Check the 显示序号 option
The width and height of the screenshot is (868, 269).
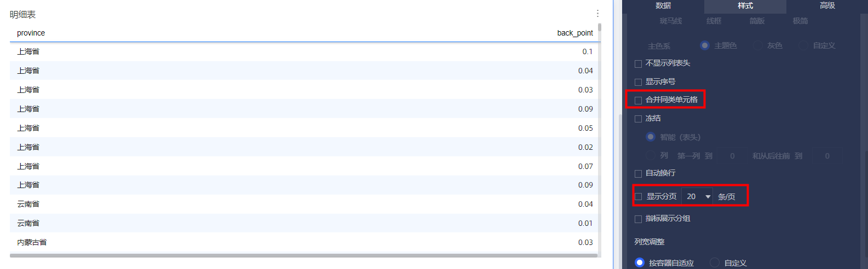[x=638, y=82]
